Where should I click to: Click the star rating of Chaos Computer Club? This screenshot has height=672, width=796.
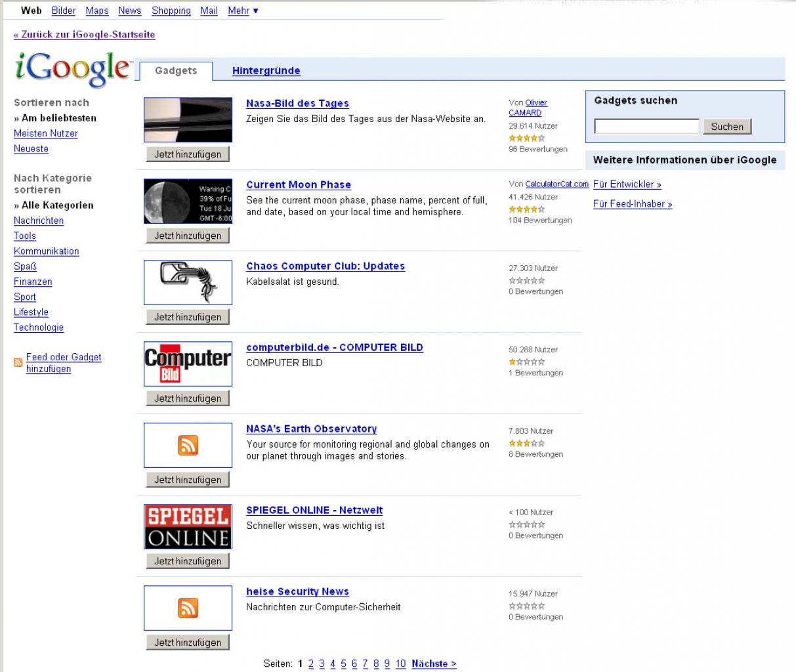point(527,280)
